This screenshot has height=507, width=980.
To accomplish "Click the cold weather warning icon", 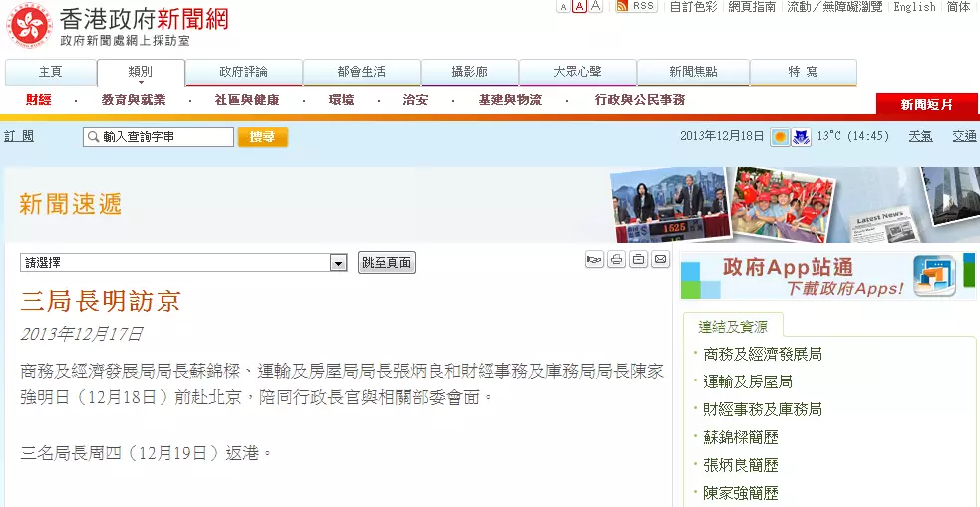I will click(801, 137).
